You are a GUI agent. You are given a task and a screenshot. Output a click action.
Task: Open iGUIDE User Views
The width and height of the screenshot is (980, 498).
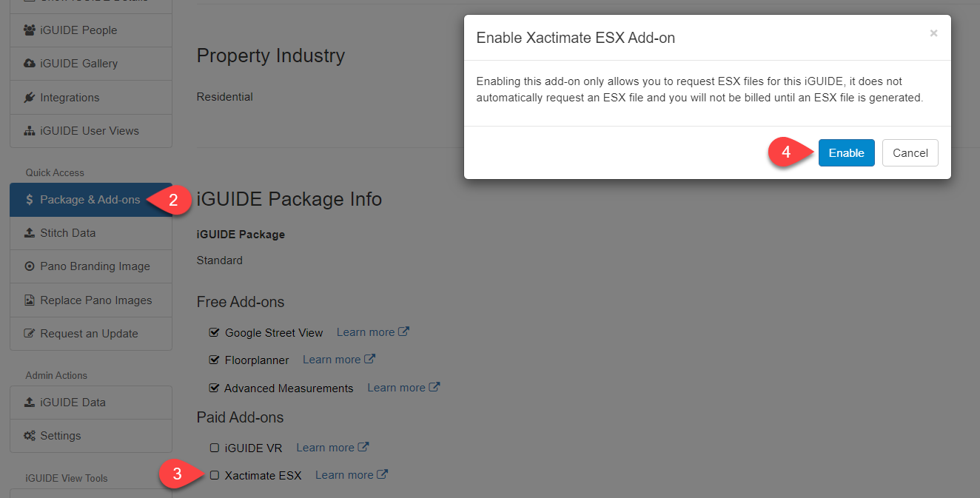pos(91,131)
